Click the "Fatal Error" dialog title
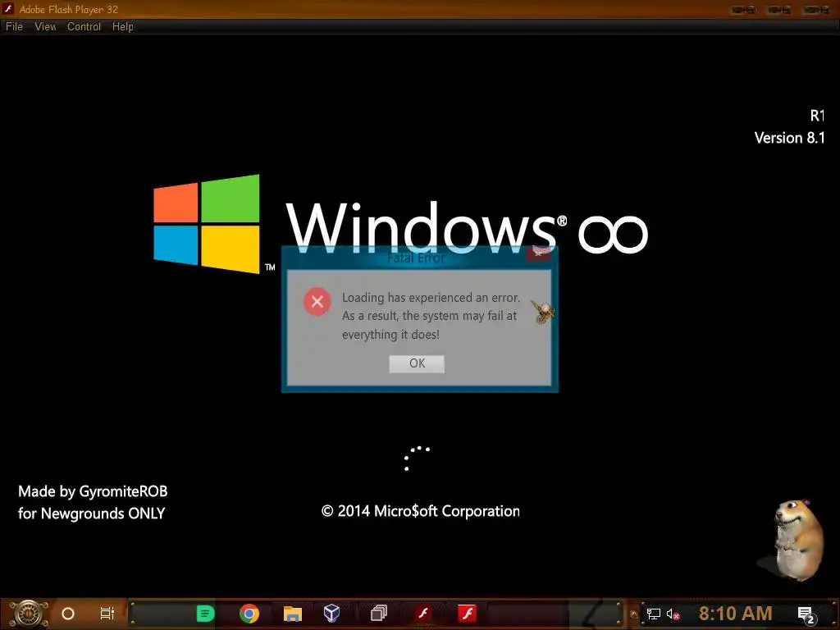Viewport: 840px width, 630px height. [416, 258]
